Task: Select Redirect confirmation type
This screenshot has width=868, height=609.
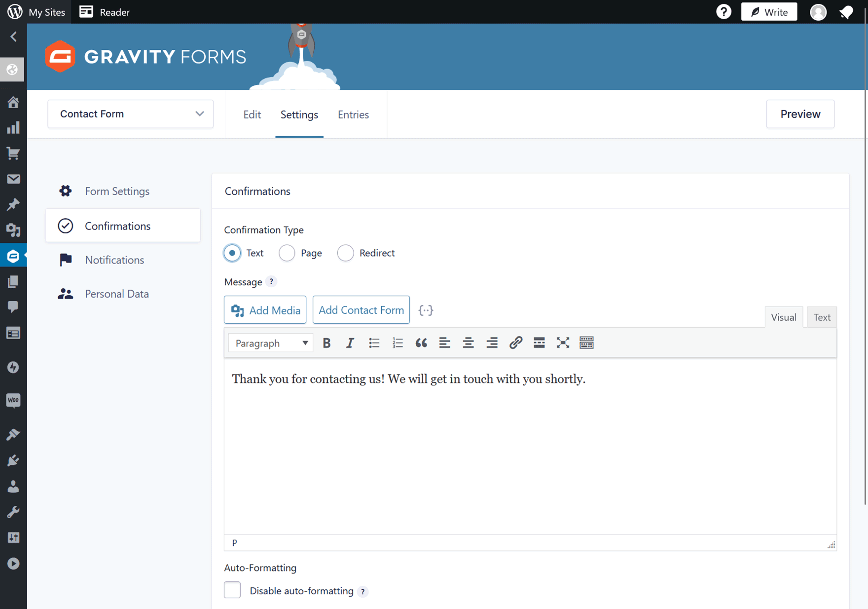Action: click(346, 253)
